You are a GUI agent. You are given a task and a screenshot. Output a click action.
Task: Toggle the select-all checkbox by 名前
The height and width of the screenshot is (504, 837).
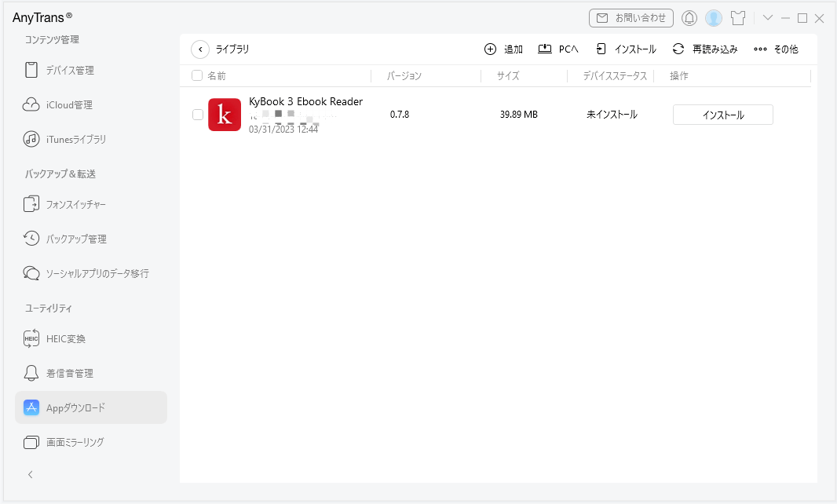tap(197, 75)
